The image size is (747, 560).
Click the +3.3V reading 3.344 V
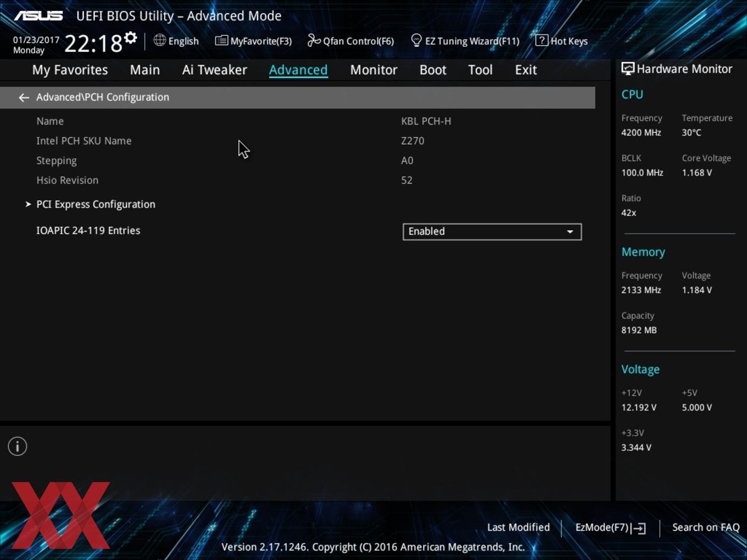tap(636, 447)
